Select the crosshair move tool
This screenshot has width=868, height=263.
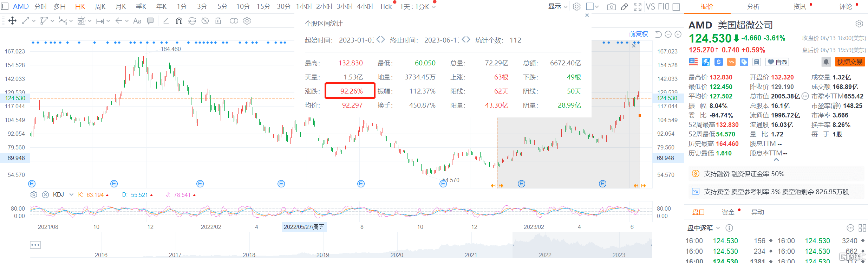tap(12, 21)
